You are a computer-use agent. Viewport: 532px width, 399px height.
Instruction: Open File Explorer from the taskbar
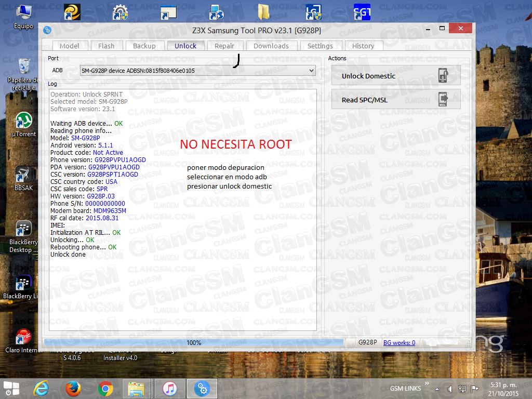pyautogui.click(x=137, y=389)
